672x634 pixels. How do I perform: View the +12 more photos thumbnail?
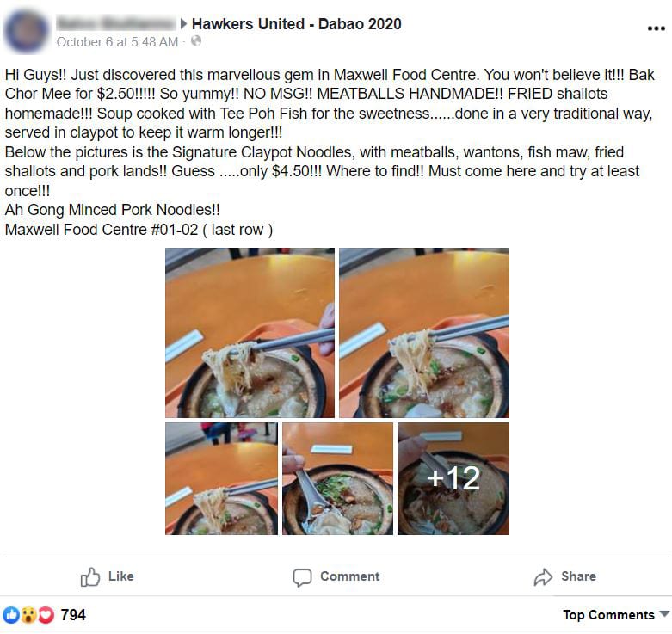click(x=453, y=478)
